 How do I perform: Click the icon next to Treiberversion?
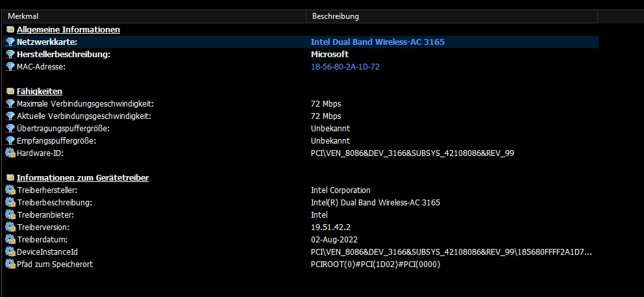coord(10,227)
